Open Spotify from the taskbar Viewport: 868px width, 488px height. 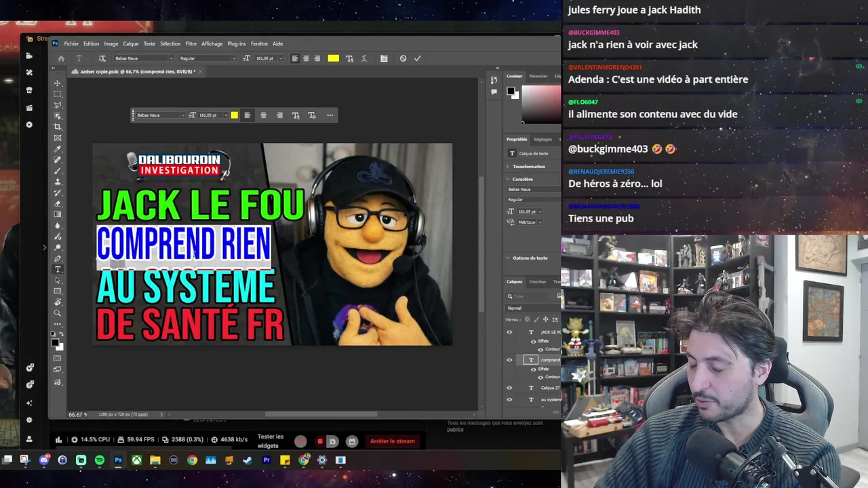point(100,460)
